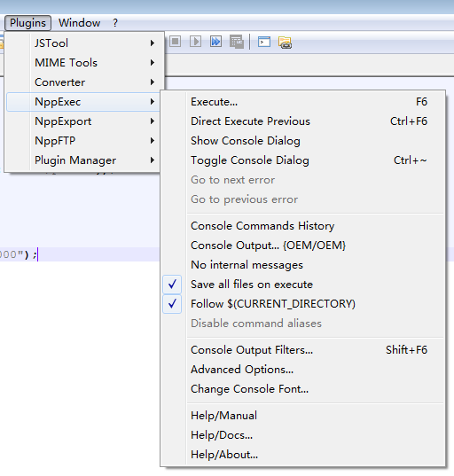This screenshot has height=476, width=454.
Task: Enable No internal messages option
Action: click(302, 265)
